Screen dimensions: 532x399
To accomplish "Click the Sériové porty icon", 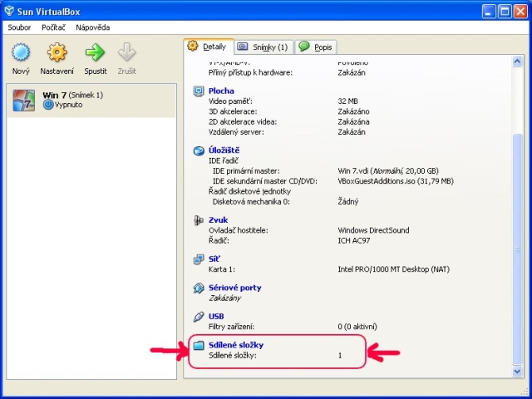I will [x=199, y=288].
